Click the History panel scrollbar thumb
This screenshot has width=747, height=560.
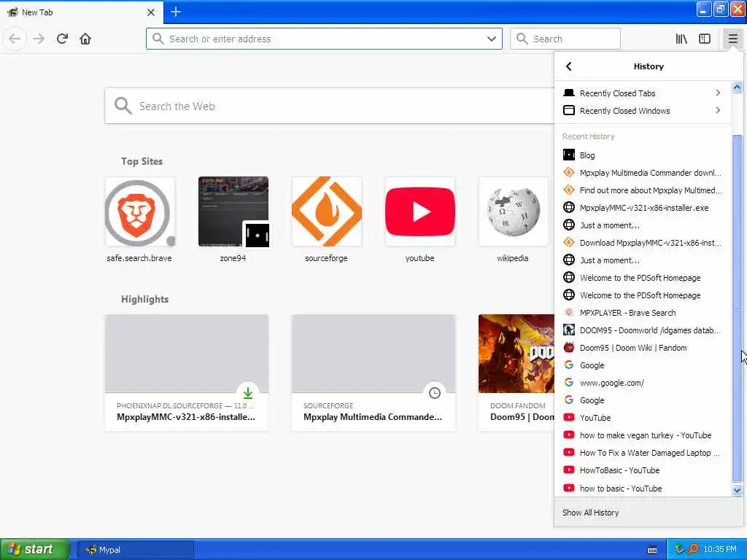(737, 308)
